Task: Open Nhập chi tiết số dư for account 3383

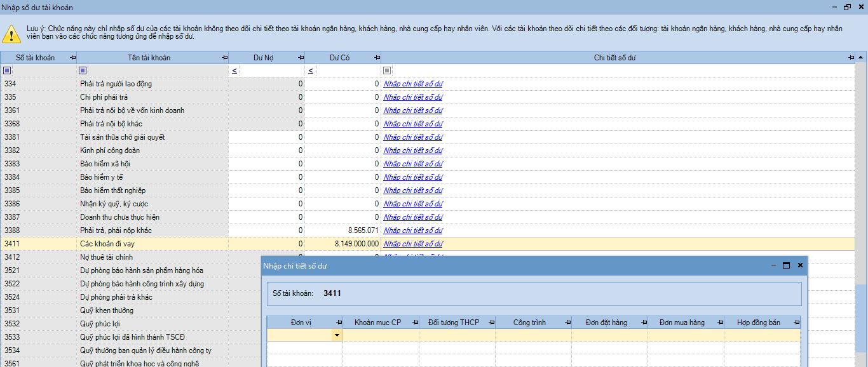Action: [413, 164]
